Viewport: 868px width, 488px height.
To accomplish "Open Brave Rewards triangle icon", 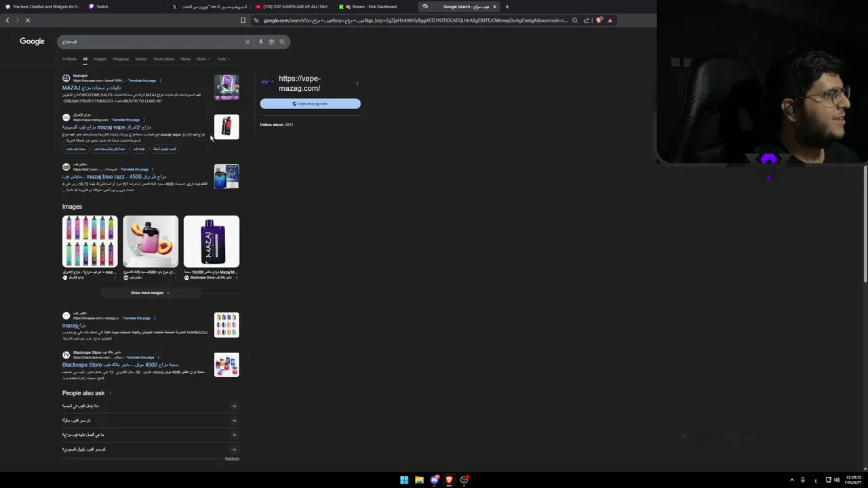I will pos(610,20).
